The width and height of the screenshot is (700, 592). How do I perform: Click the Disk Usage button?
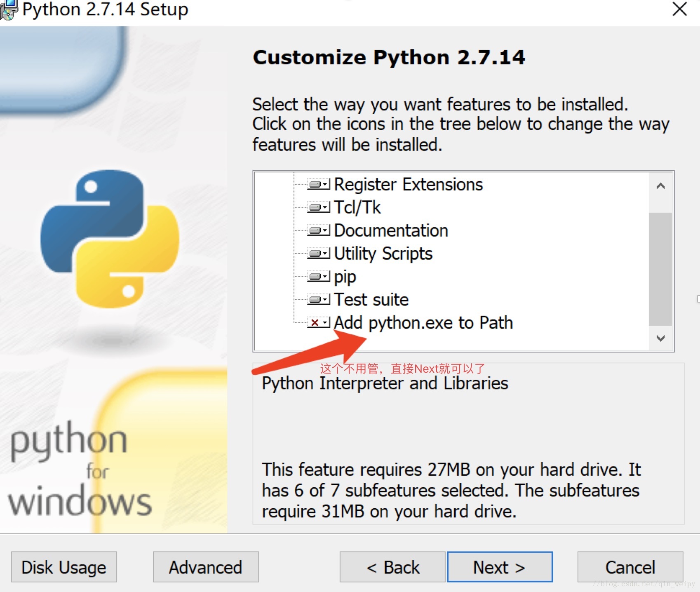tap(64, 567)
